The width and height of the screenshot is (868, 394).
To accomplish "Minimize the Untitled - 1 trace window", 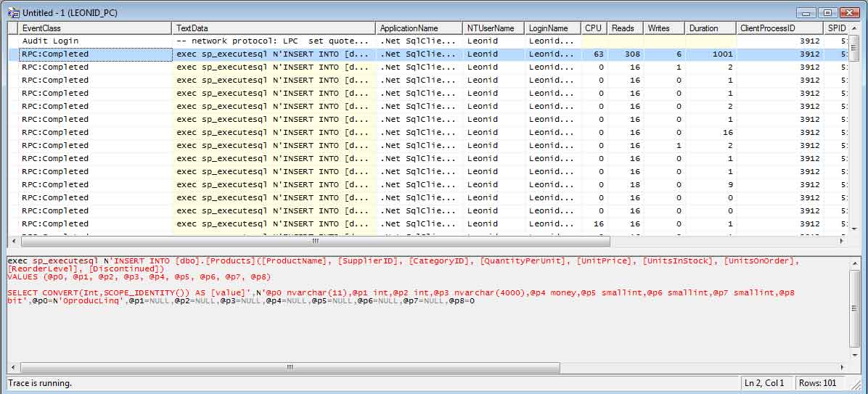I will tap(807, 13).
